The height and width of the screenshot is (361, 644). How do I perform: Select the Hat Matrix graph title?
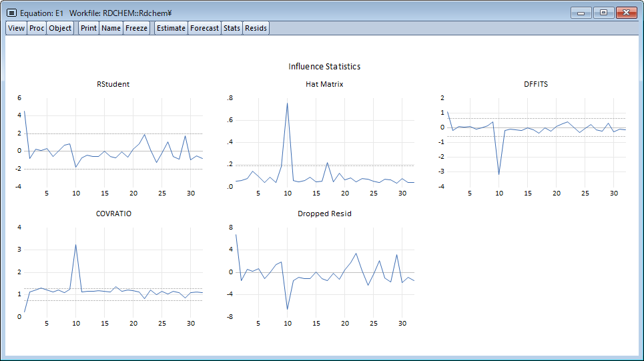[x=324, y=84]
